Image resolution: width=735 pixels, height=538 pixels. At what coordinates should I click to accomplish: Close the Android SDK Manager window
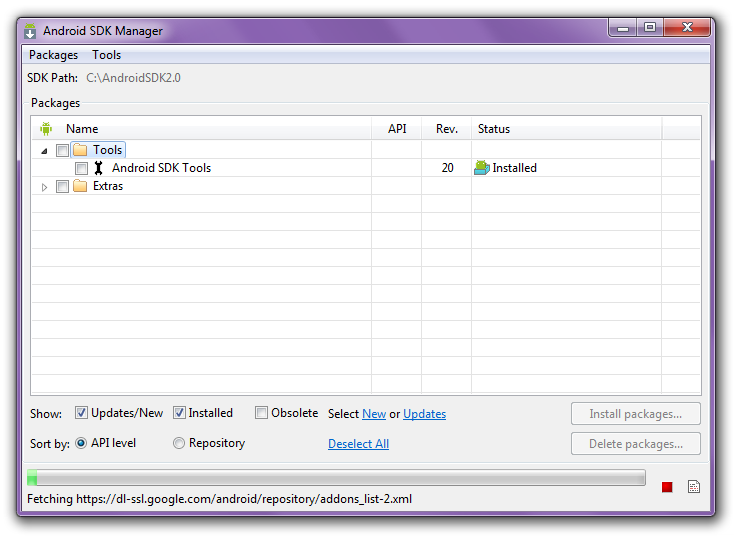(x=687, y=28)
